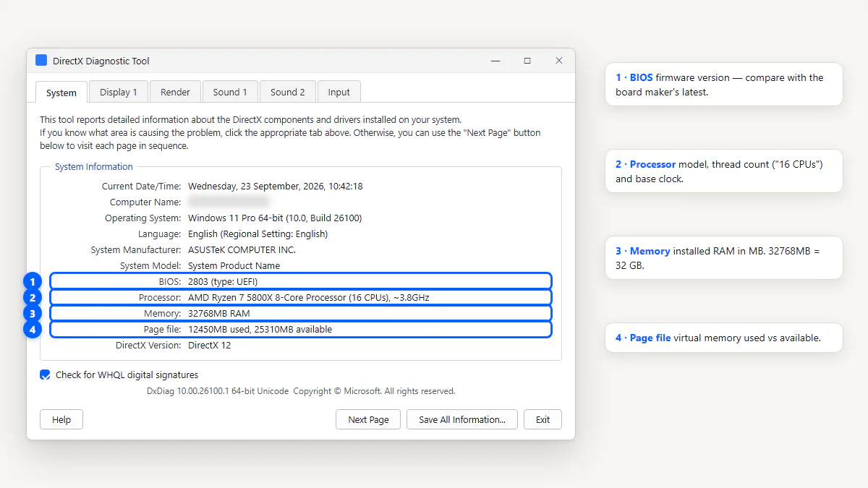Click the 'DirectX Version:' label
868x488 pixels.
pyautogui.click(x=148, y=345)
